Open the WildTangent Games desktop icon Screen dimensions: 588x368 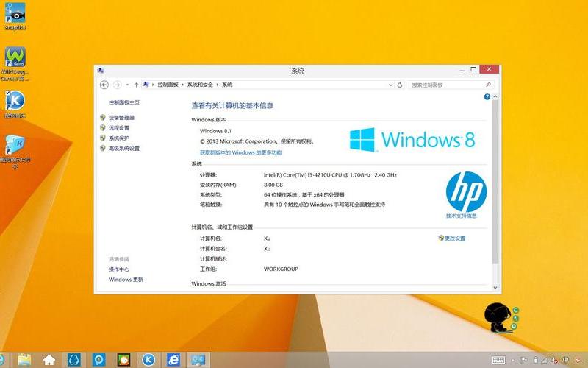coord(15,63)
